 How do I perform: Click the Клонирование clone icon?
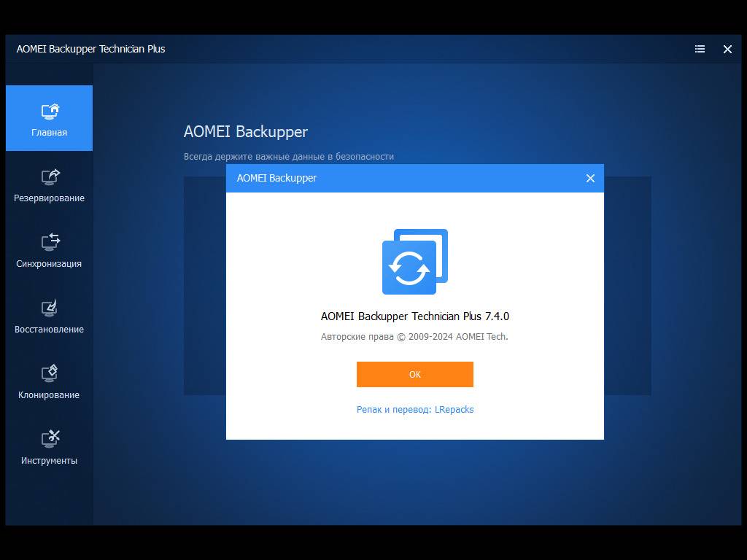pyautogui.click(x=50, y=373)
